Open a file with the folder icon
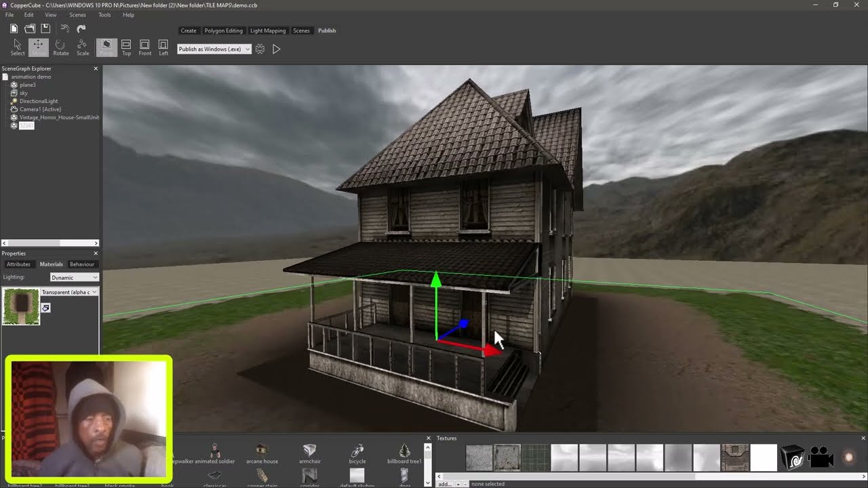This screenshot has width=868, height=488. (x=30, y=28)
